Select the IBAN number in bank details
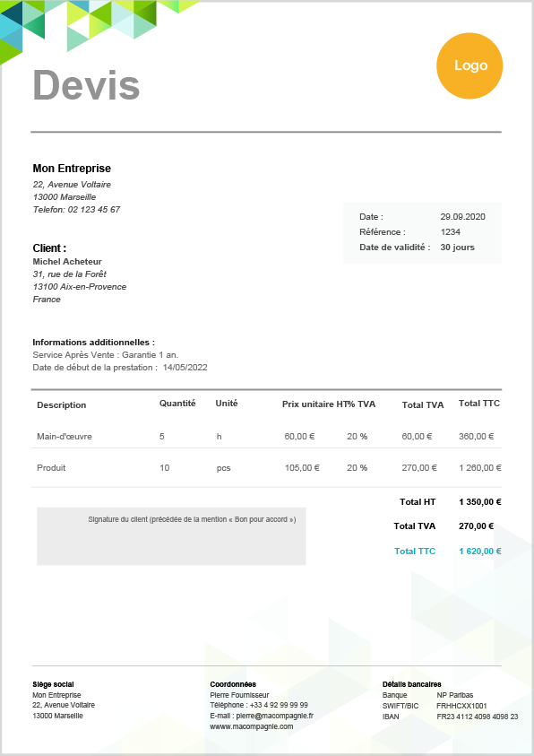The image size is (534, 756). (478, 717)
